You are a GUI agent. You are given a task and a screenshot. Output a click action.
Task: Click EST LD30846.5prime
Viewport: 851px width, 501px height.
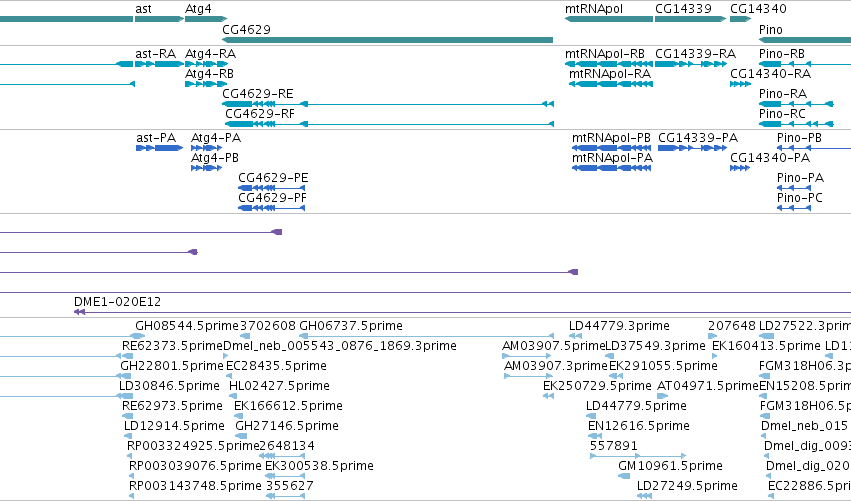tap(169, 386)
